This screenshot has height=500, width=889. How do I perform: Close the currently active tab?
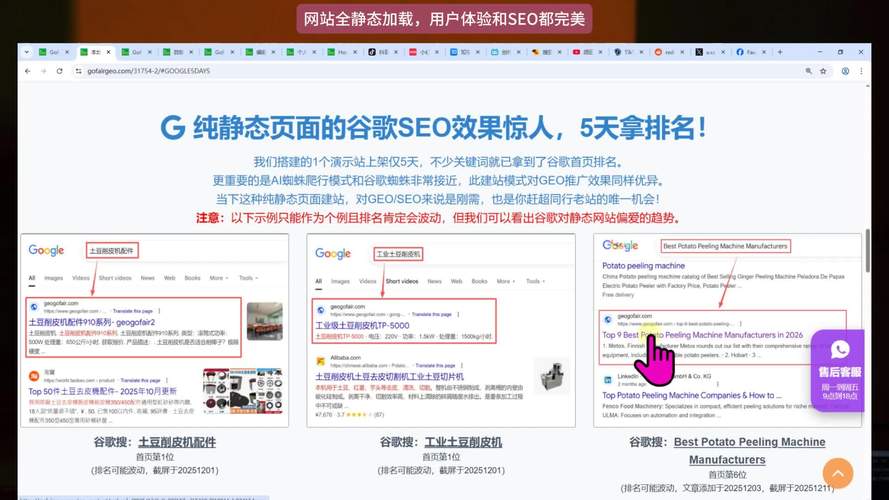point(108,52)
